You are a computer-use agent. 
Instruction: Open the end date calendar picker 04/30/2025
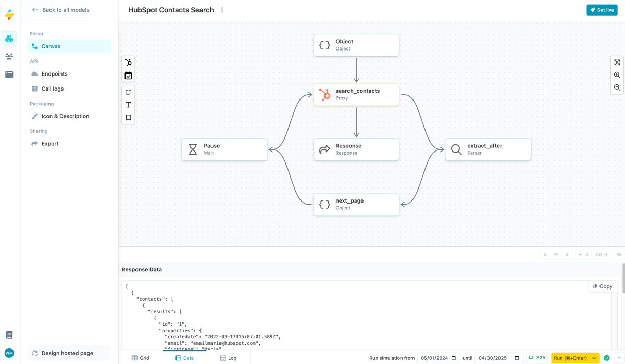[x=517, y=358]
